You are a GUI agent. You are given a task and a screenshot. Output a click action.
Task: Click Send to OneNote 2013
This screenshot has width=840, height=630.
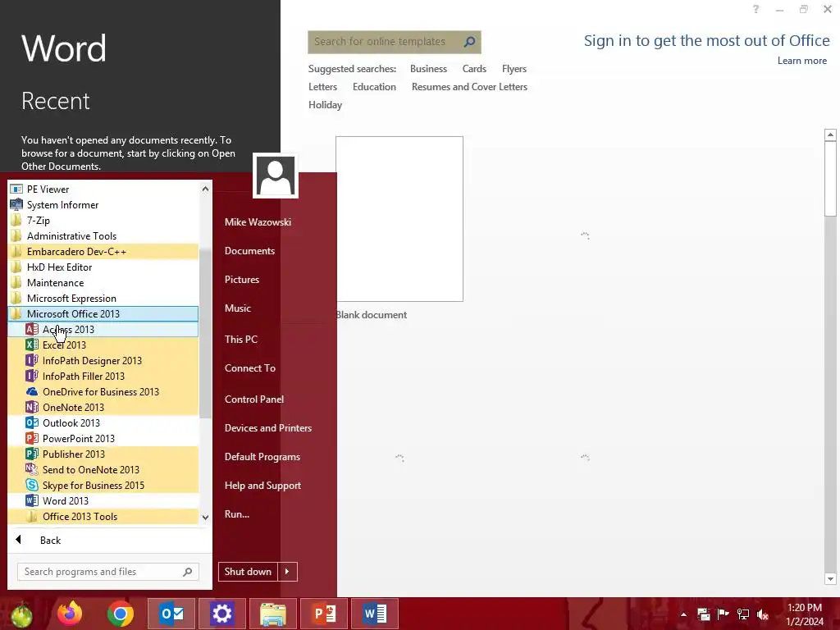pos(103,469)
